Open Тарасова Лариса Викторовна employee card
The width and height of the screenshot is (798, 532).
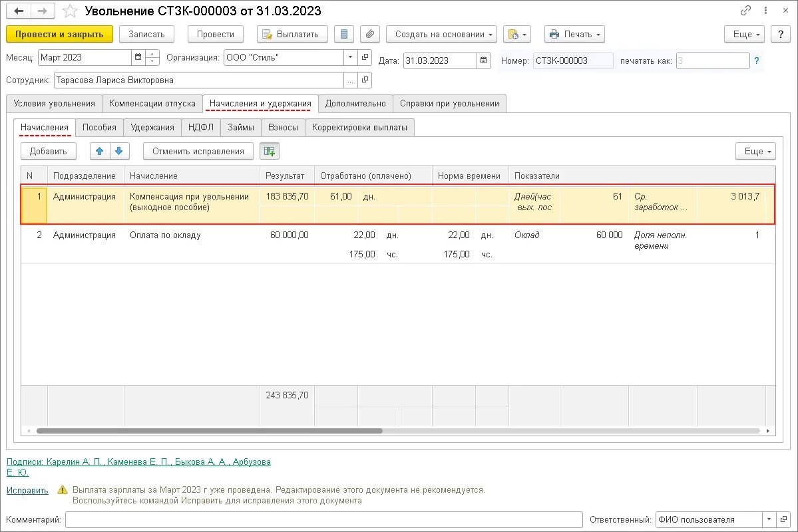tap(365, 80)
